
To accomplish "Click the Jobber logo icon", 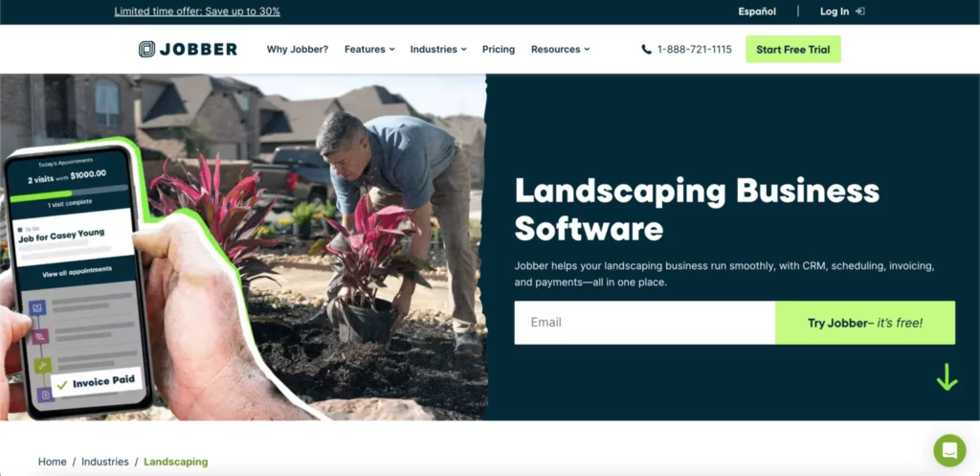I will click(146, 50).
